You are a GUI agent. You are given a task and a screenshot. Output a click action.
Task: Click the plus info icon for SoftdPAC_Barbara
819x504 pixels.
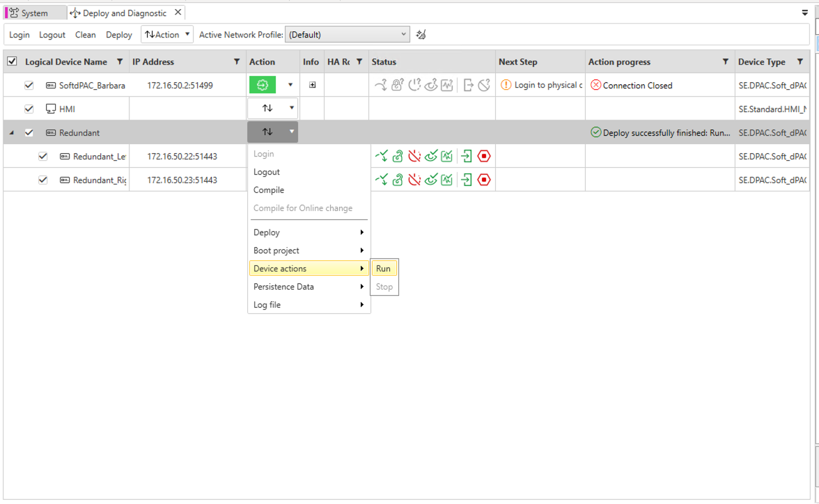point(312,85)
